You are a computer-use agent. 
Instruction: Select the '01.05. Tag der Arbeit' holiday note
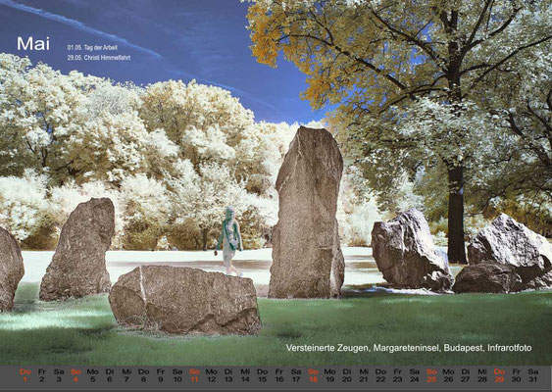tap(92, 47)
